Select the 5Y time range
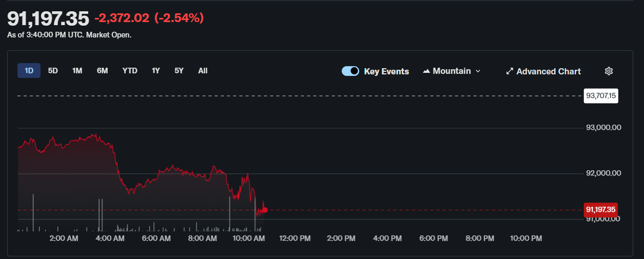This screenshot has height=259, width=644. pyautogui.click(x=179, y=71)
